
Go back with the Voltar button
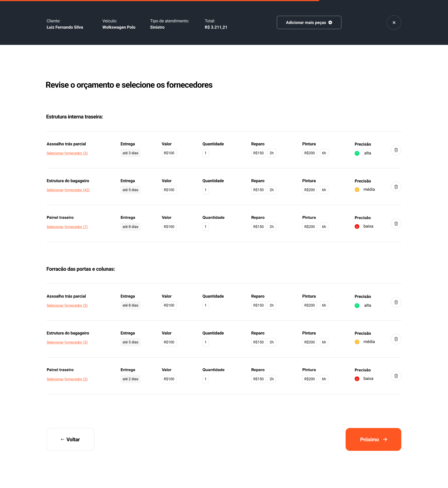click(x=70, y=439)
